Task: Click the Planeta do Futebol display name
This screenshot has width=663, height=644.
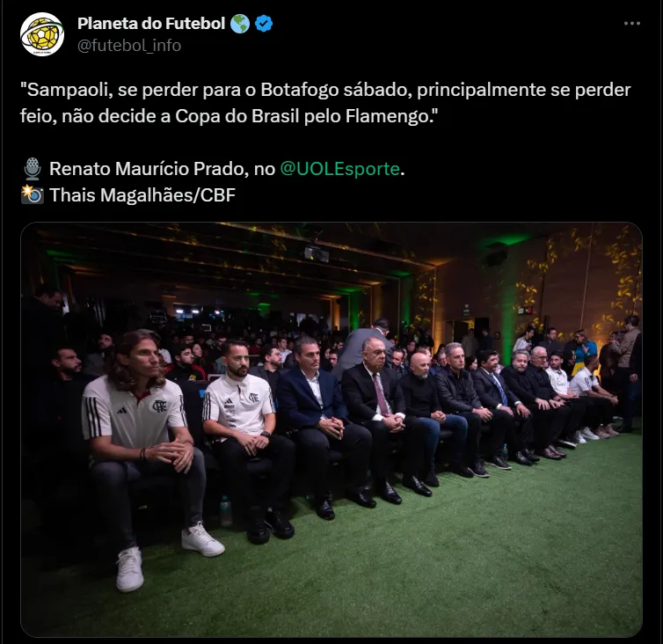Action: pyautogui.click(x=151, y=24)
